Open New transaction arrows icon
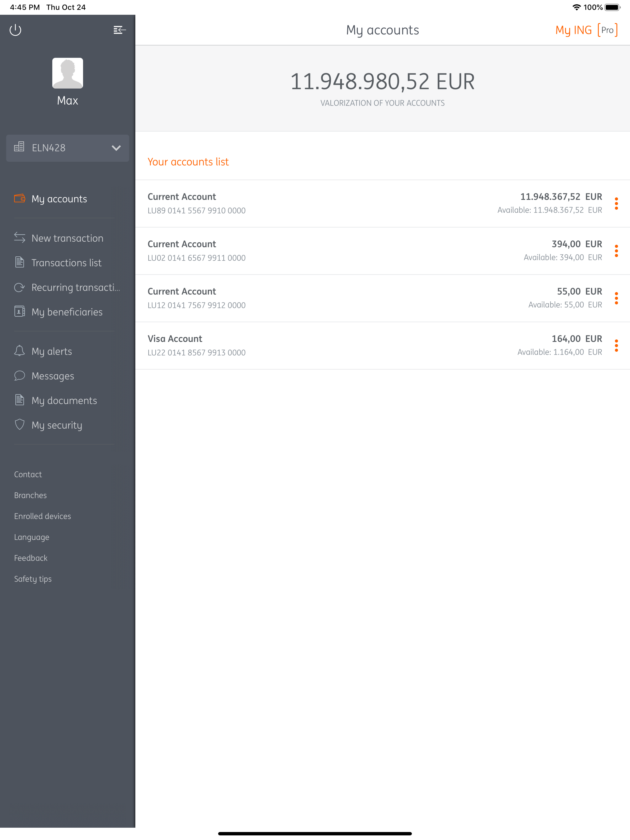Viewport: 630px width, 840px height. pyautogui.click(x=19, y=238)
